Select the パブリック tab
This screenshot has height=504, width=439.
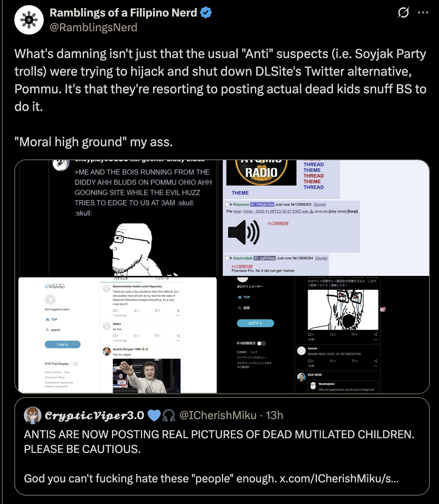[x=121, y=279]
